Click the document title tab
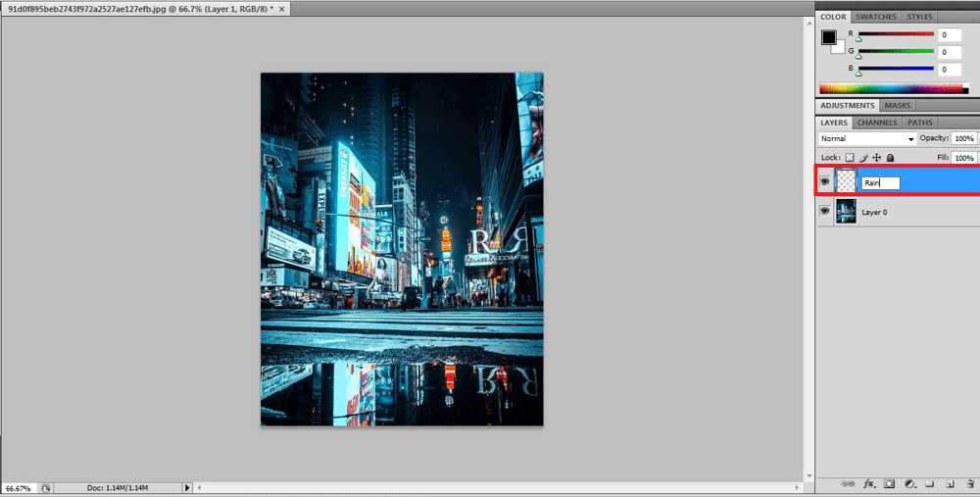 [x=140, y=10]
